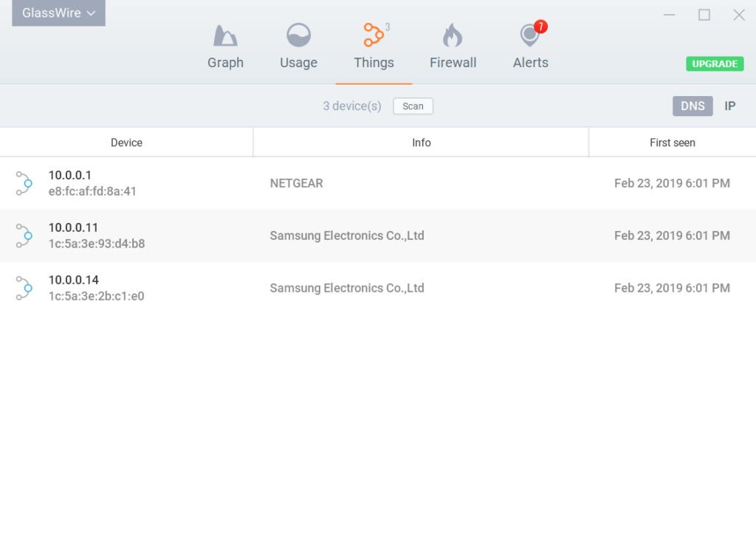Close the GlassWire window
Image resolution: width=756 pixels, height=534 pixels.
(x=739, y=15)
